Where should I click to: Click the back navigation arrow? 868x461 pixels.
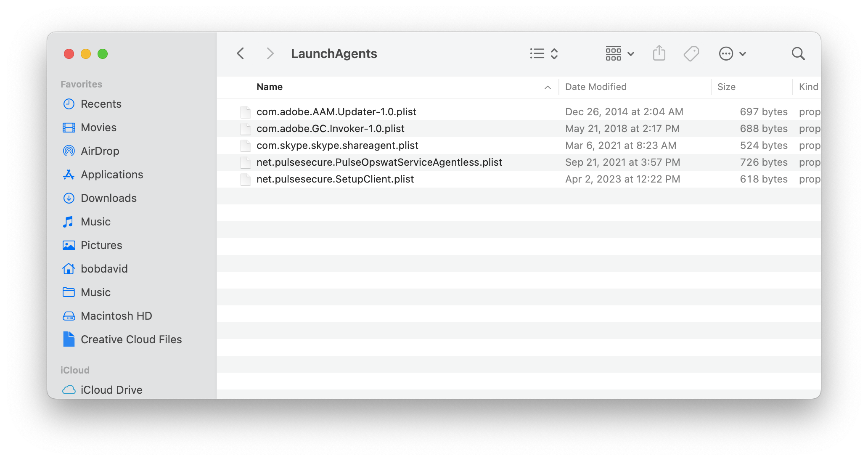(x=241, y=54)
